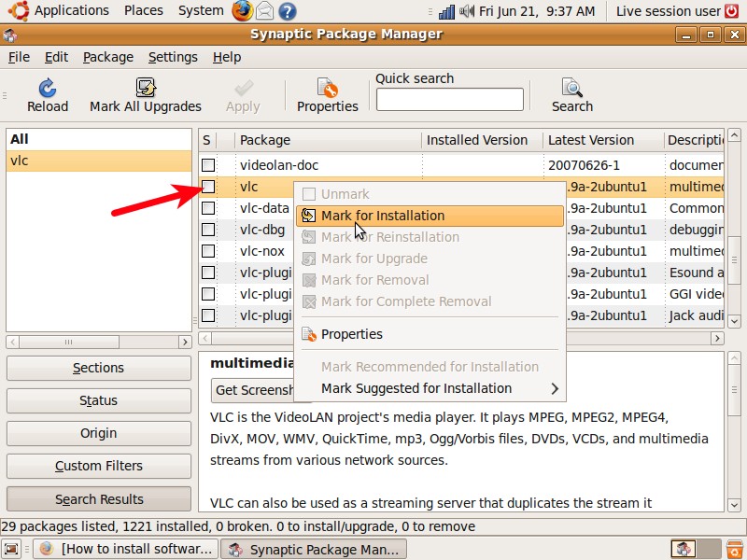Click the Package column header
This screenshot has width=747, height=560.
[x=328, y=140]
